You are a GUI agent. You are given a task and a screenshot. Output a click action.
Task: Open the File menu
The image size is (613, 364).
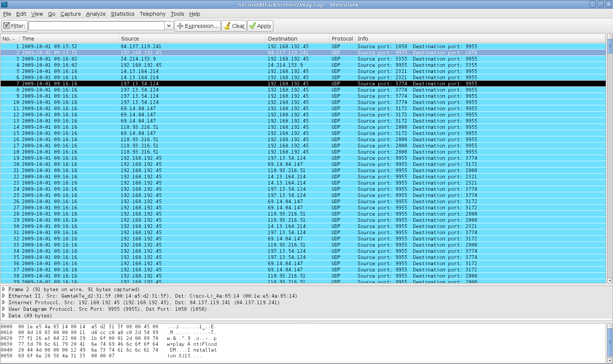7,14
